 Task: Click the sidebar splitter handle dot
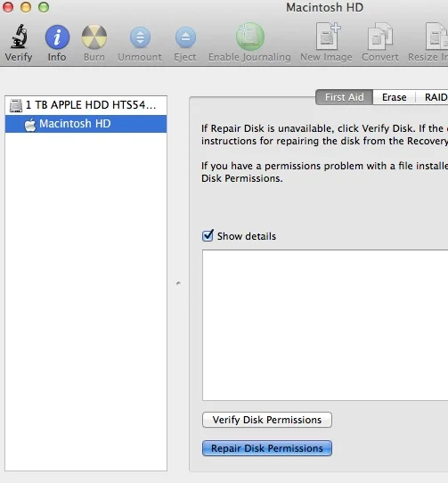178,282
